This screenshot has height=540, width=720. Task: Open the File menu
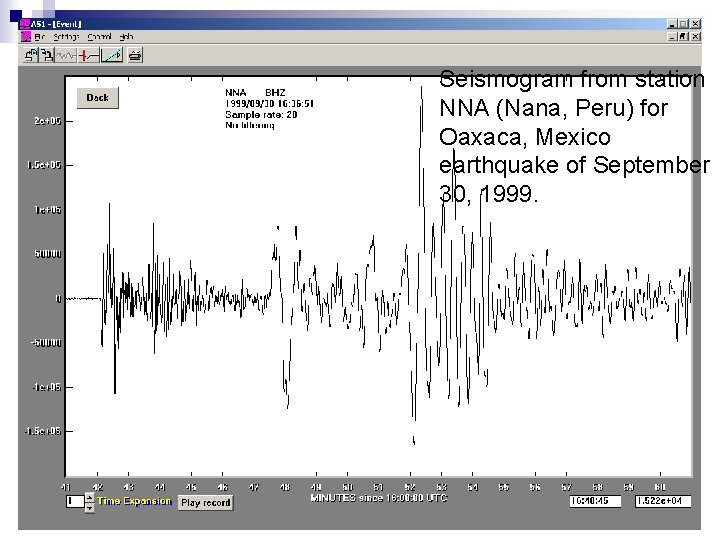(39, 37)
